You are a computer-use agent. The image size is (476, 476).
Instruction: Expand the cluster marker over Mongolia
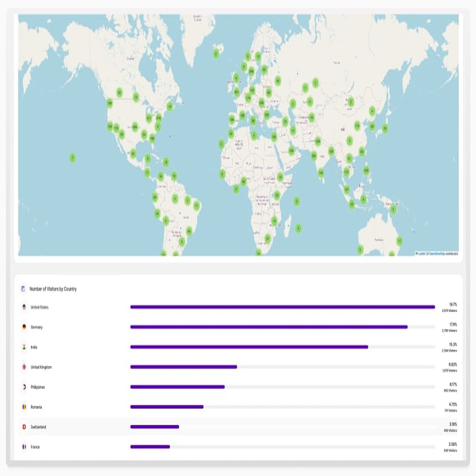click(x=351, y=102)
